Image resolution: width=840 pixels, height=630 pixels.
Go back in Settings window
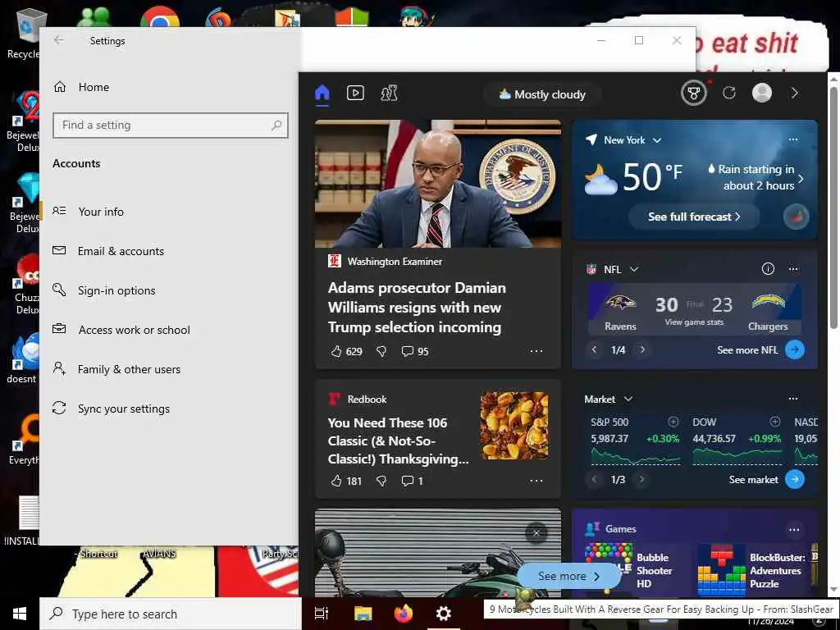click(x=58, y=40)
